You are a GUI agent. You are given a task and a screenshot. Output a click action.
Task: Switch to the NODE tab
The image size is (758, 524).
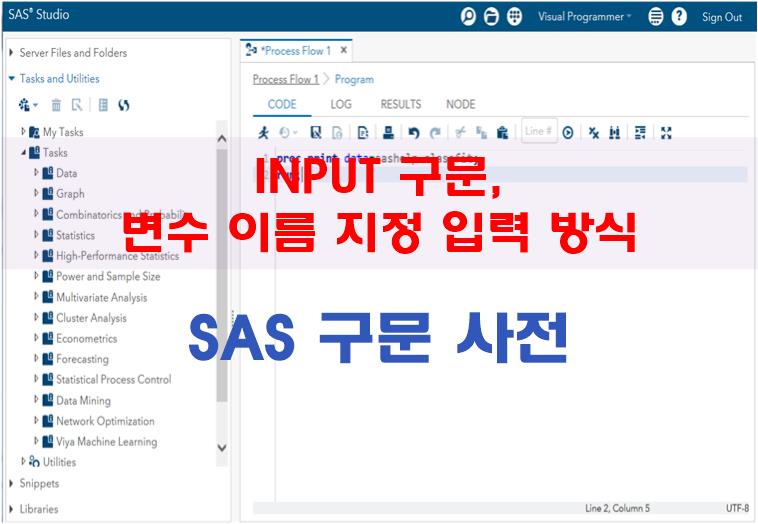click(x=460, y=104)
